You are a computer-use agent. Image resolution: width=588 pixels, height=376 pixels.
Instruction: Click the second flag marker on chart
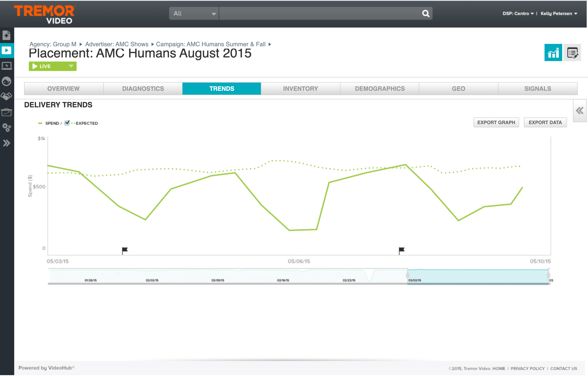401,251
